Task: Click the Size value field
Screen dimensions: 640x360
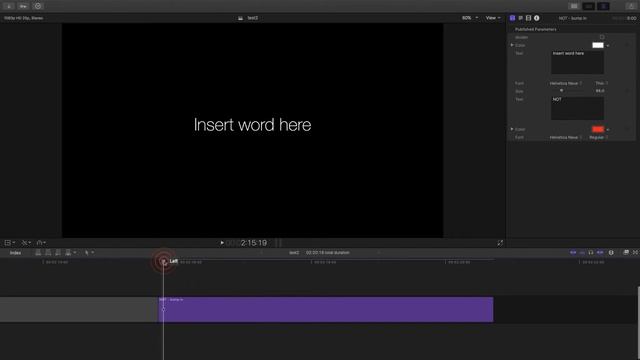Action: tap(600, 91)
